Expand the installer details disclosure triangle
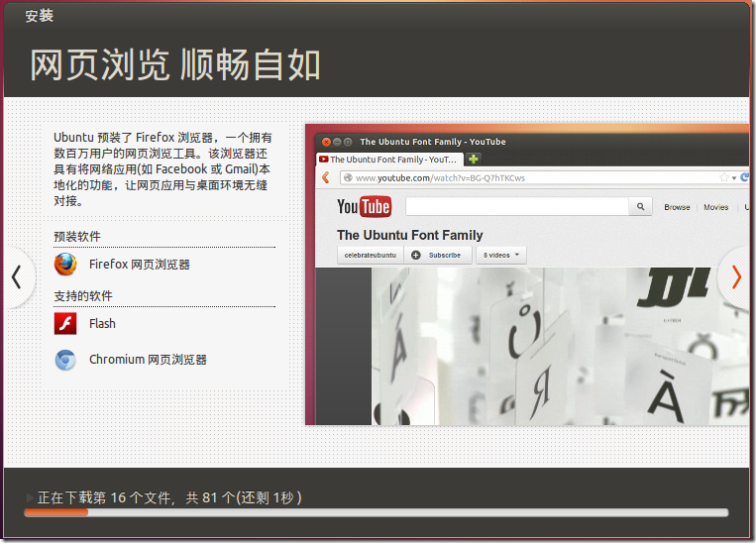756x543 pixels. pos(30,497)
